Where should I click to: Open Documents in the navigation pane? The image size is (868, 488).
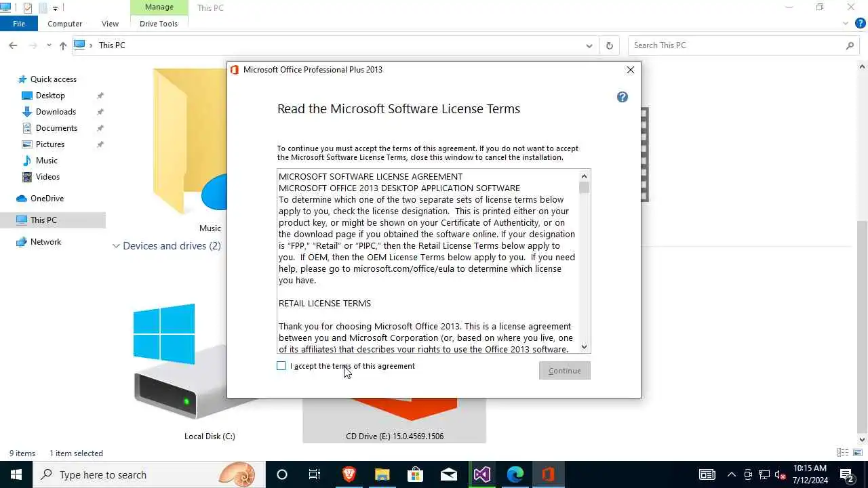[56, 128]
